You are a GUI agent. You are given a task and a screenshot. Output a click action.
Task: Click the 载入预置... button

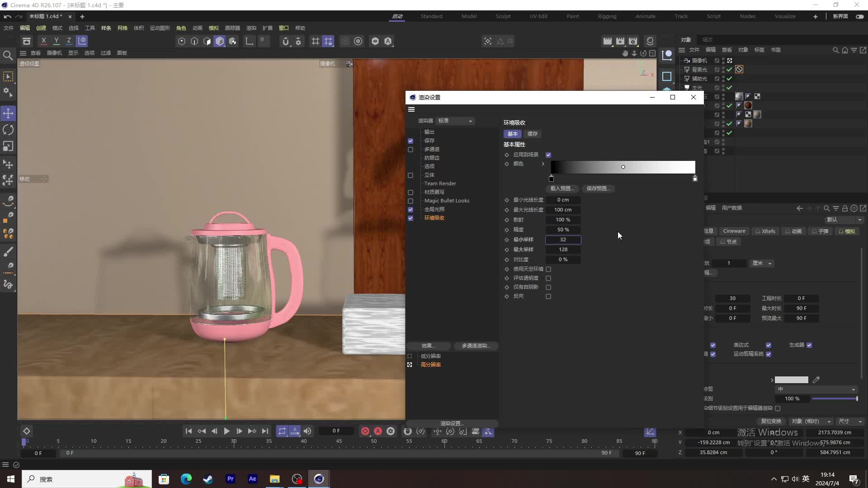click(561, 189)
